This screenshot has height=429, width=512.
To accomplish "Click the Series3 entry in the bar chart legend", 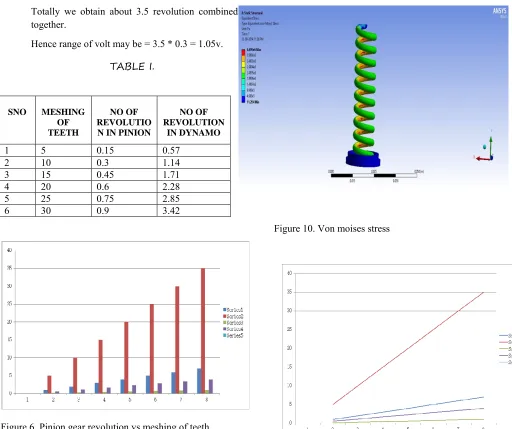I will (x=233, y=323).
